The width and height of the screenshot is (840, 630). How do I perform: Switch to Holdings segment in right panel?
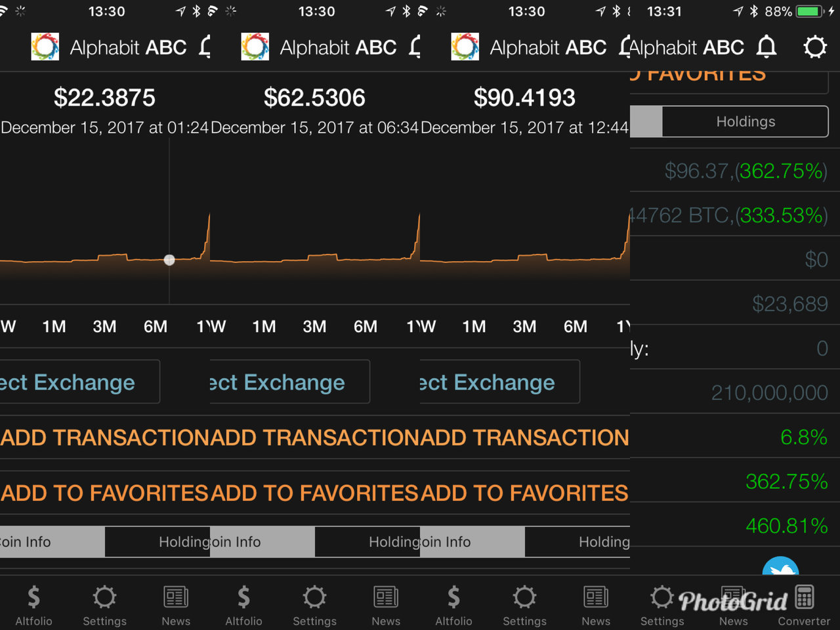[745, 121]
